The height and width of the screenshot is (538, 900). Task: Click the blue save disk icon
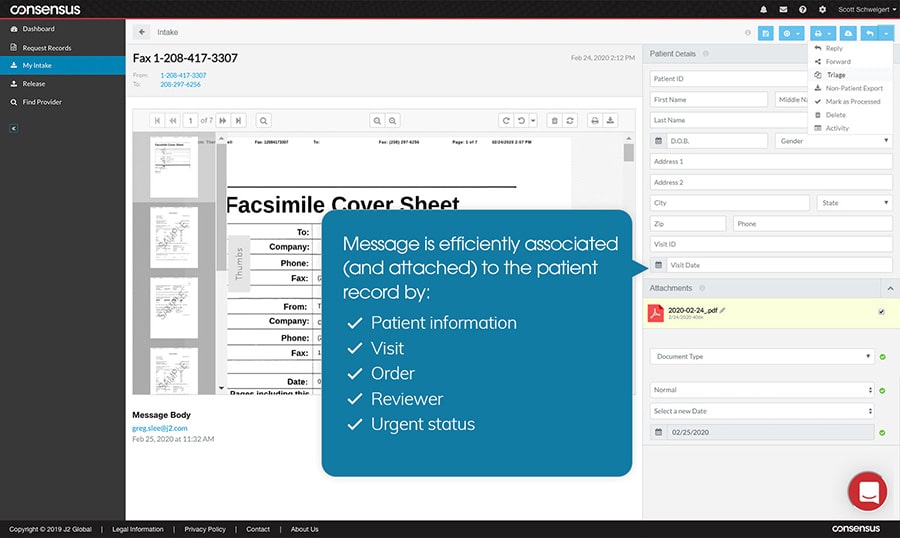[766, 33]
